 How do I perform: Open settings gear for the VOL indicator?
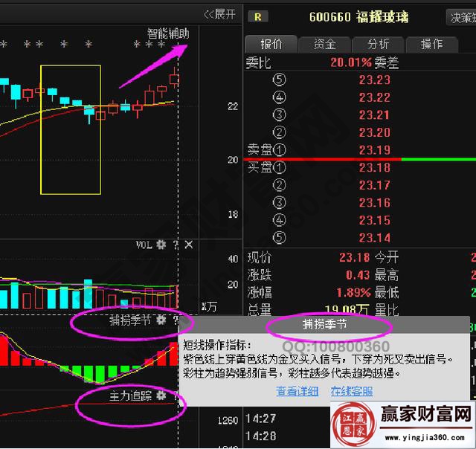[x=161, y=245]
